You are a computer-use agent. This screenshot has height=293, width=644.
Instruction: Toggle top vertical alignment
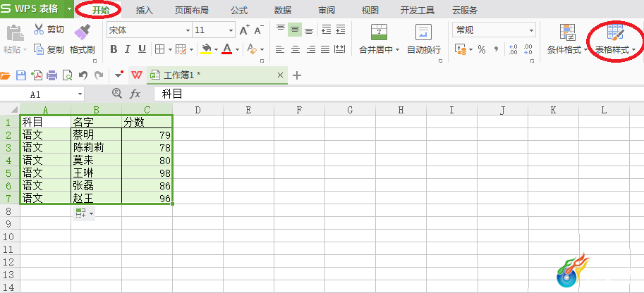pos(281,30)
